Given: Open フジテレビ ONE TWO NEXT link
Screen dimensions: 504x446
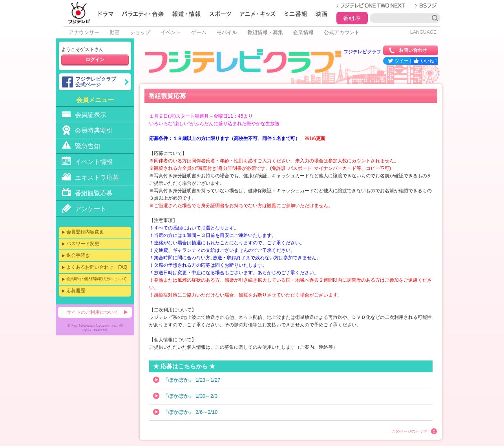Looking at the screenshot, I should click(x=371, y=5).
